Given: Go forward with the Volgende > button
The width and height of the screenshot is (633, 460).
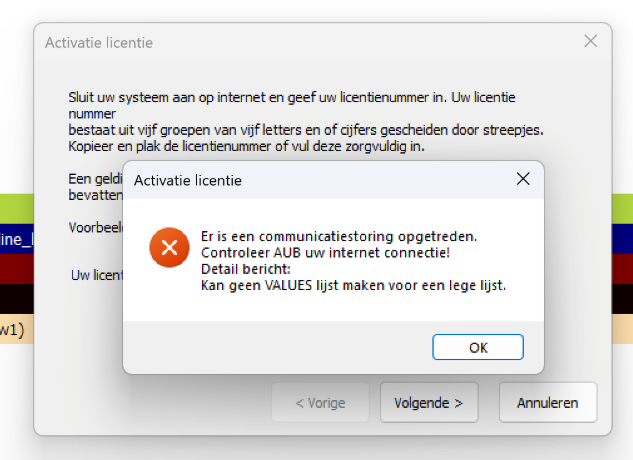Looking at the screenshot, I should tap(429, 403).
